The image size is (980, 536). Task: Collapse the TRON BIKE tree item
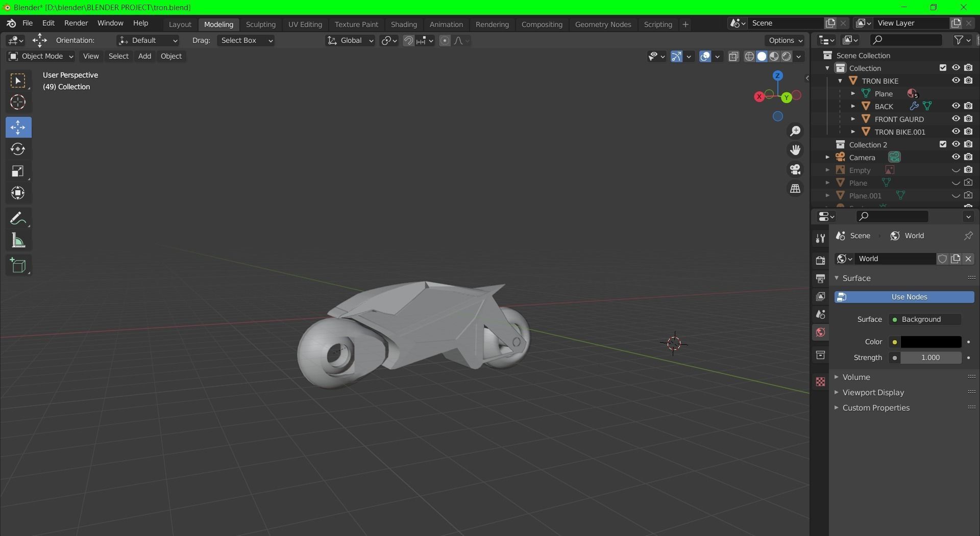pyautogui.click(x=840, y=81)
